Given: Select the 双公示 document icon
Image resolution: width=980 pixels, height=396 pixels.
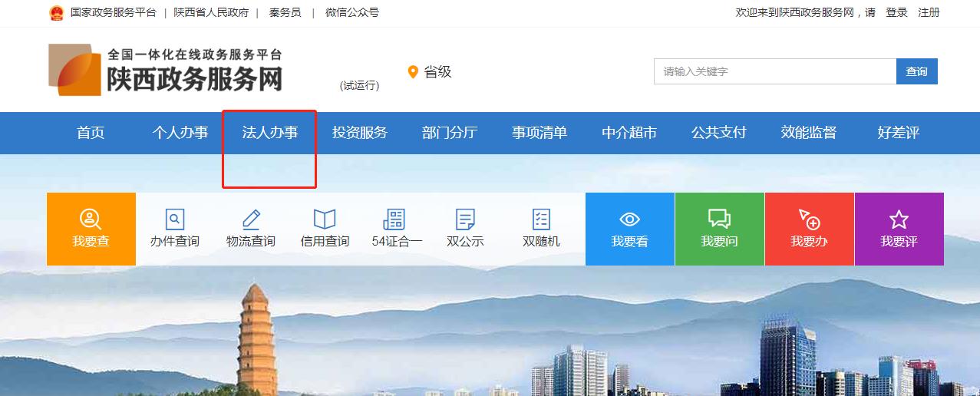Looking at the screenshot, I should pos(465,219).
